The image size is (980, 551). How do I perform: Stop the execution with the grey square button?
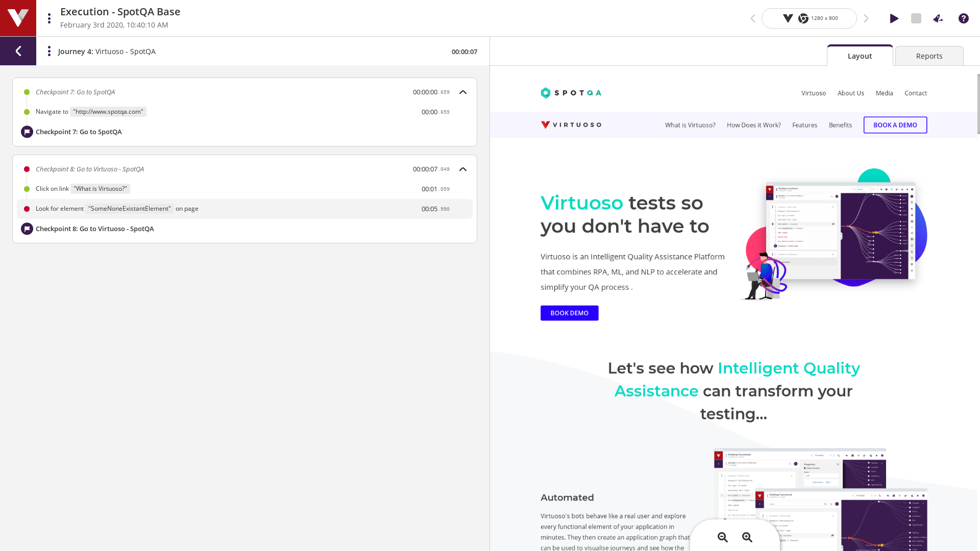[x=916, y=18]
